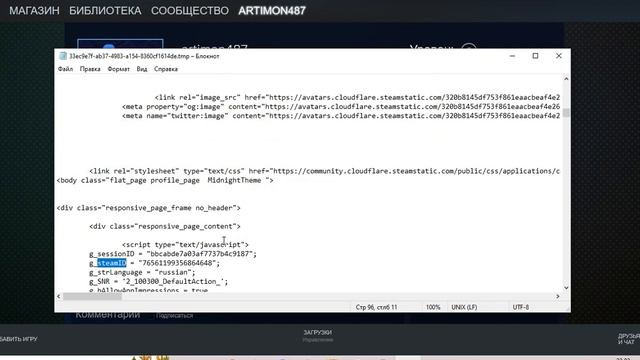Open the Формат menu in Notepad

point(118,69)
